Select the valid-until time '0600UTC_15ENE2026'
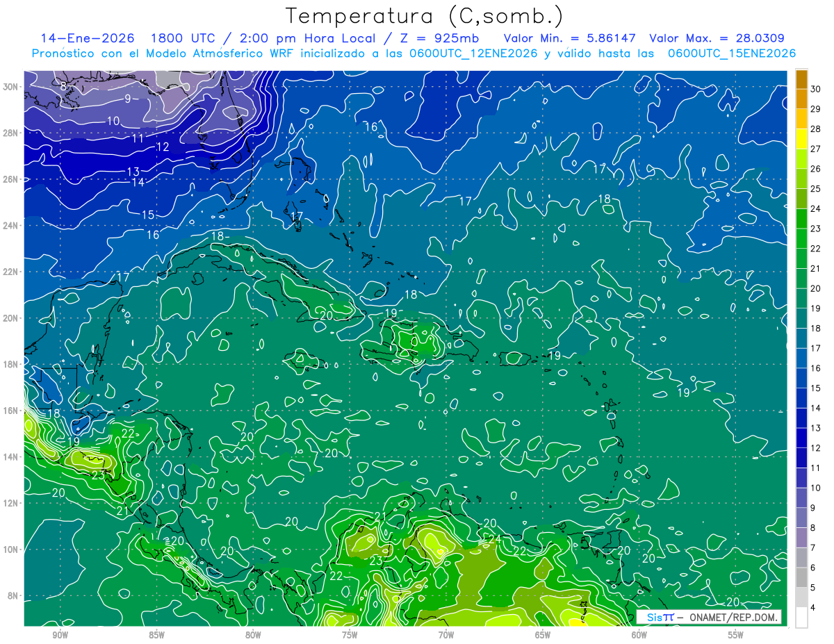 coord(732,53)
